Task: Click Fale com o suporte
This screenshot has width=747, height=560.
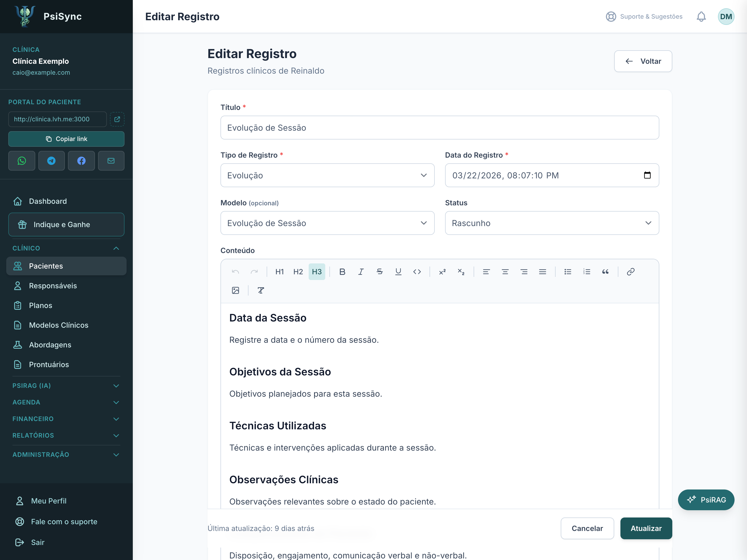Action: click(x=66, y=522)
